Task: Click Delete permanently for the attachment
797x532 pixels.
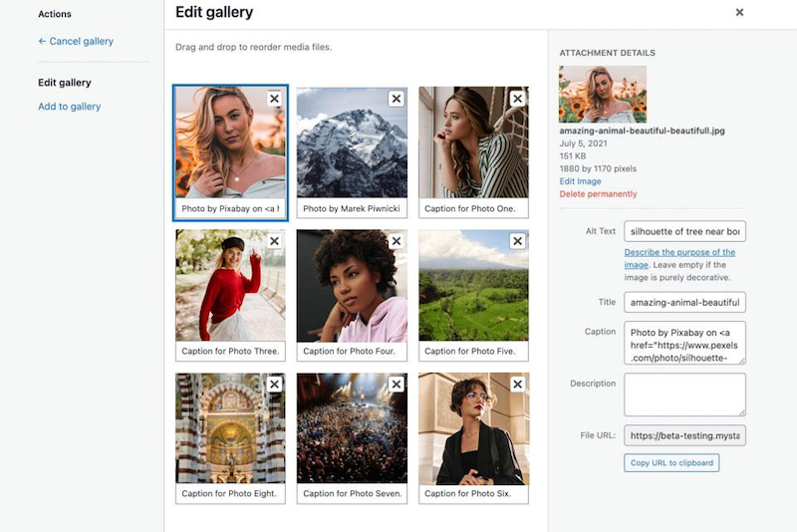Action: (x=598, y=194)
